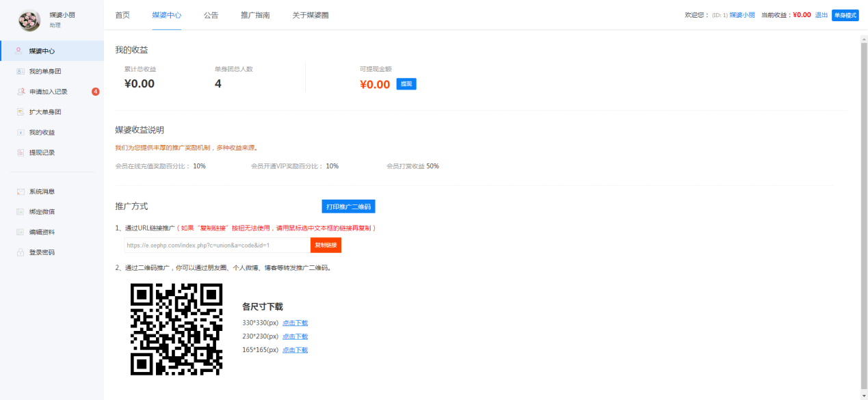Download the 330*330(px) QR code
The height and width of the screenshot is (400, 868).
[x=295, y=323]
